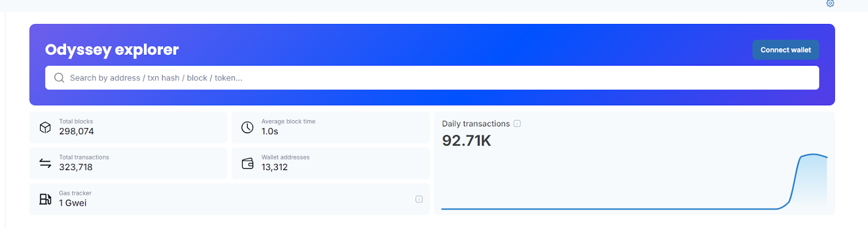Open settings via the gear icon
The width and height of the screenshot is (868, 229).
click(x=830, y=3)
